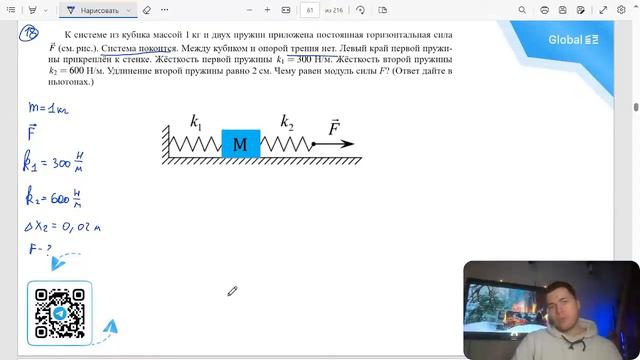
Task: Click the underlined text 'Система покоится'
Action: (139, 48)
